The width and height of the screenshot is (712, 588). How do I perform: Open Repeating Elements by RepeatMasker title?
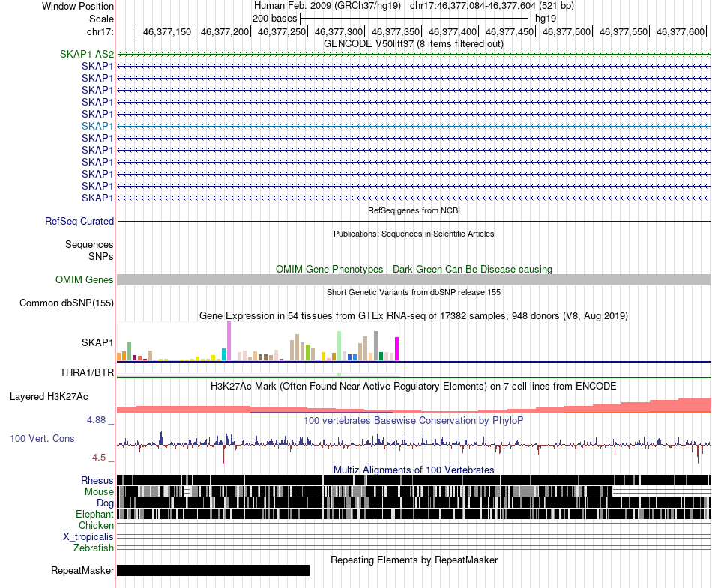tap(414, 560)
